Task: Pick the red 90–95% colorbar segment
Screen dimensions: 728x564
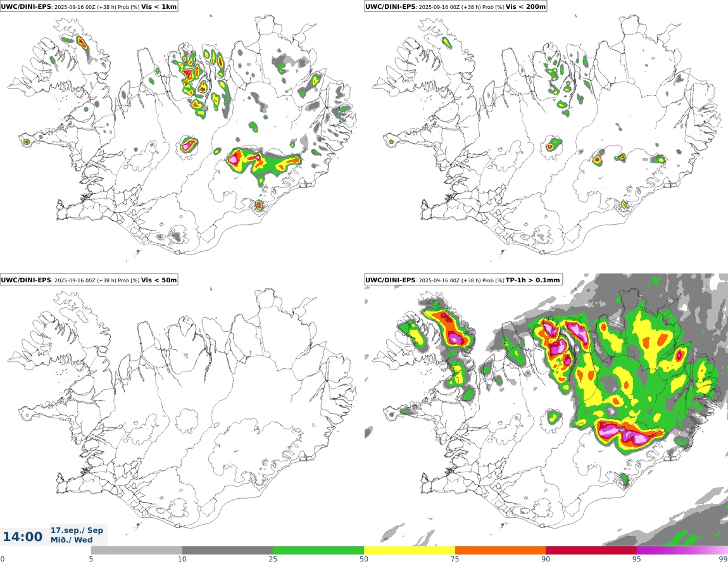Action: pyautogui.click(x=591, y=550)
